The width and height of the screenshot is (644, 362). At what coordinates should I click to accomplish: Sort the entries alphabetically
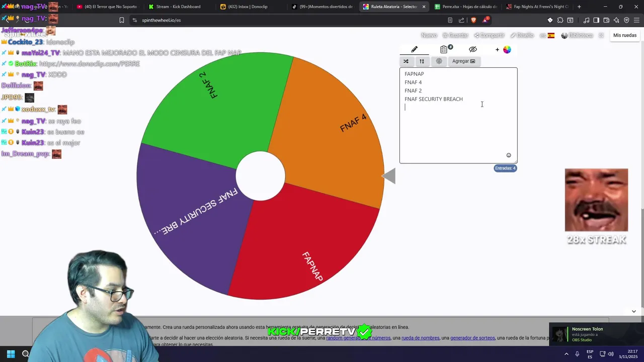click(x=422, y=61)
